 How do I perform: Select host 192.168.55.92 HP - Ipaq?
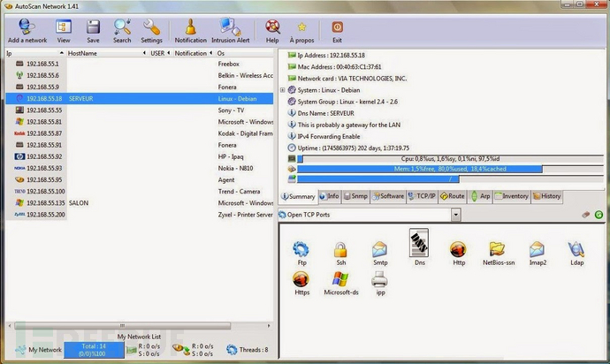coord(140,156)
